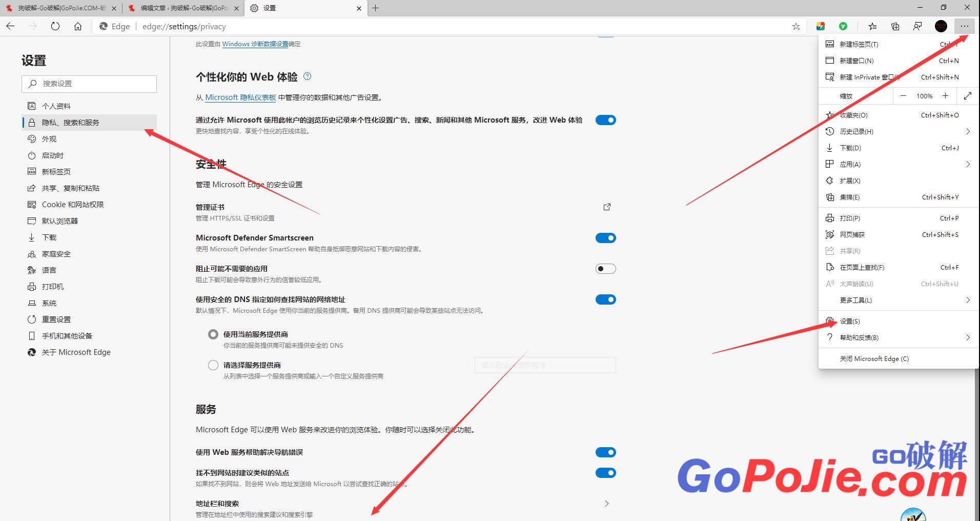Open the profile avatar

941,26
